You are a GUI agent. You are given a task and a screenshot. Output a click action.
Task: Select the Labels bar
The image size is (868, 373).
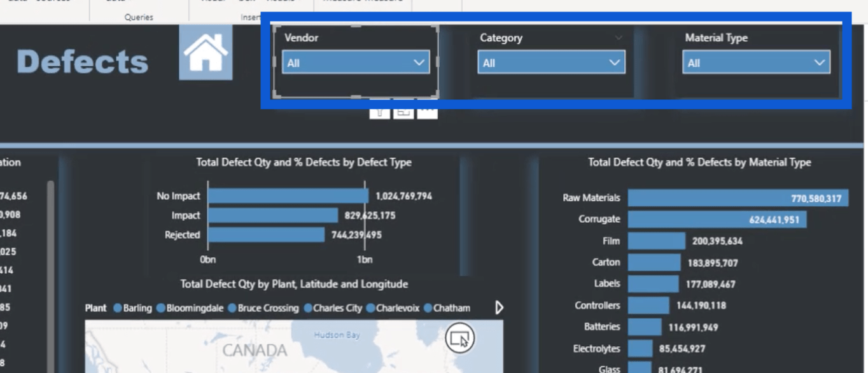(654, 284)
